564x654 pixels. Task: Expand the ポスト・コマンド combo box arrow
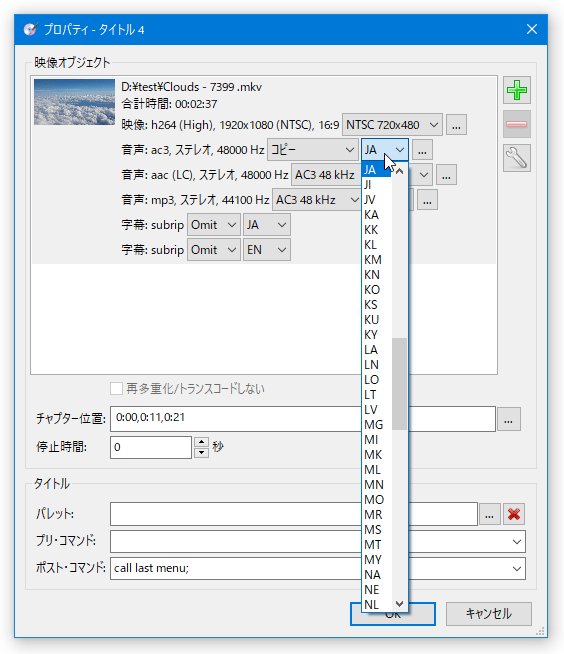[x=516, y=568]
